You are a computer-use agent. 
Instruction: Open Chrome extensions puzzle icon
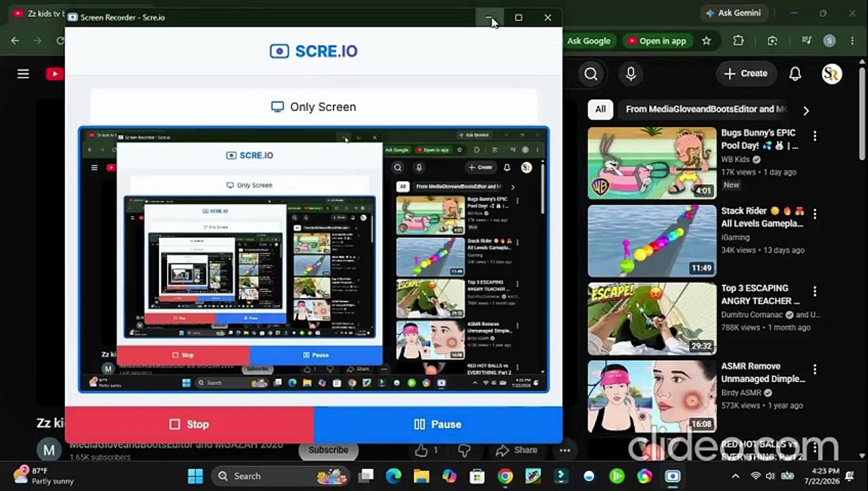coord(738,41)
